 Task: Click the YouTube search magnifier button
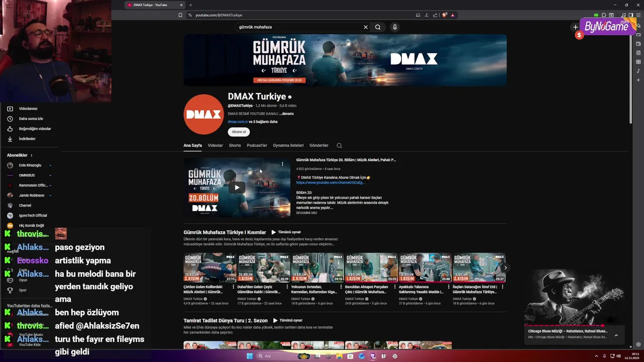[x=378, y=27]
